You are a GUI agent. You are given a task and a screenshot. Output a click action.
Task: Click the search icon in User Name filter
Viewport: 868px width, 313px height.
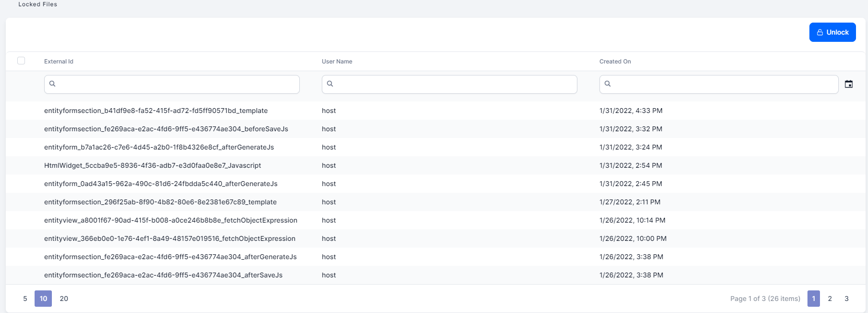tap(330, 84)
